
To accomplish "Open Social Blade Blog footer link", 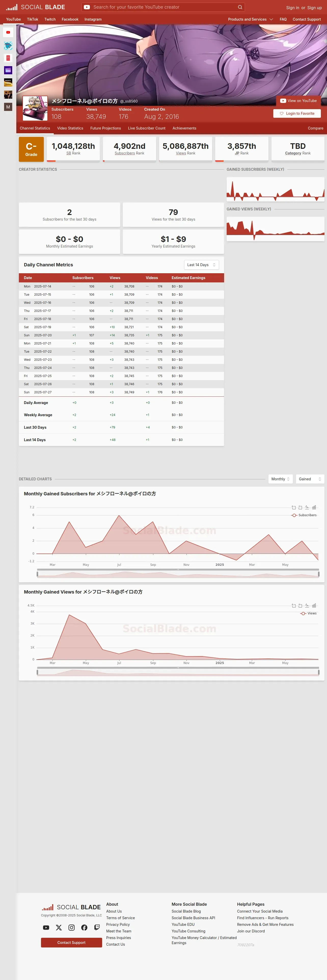I will [x=186, y=911].
